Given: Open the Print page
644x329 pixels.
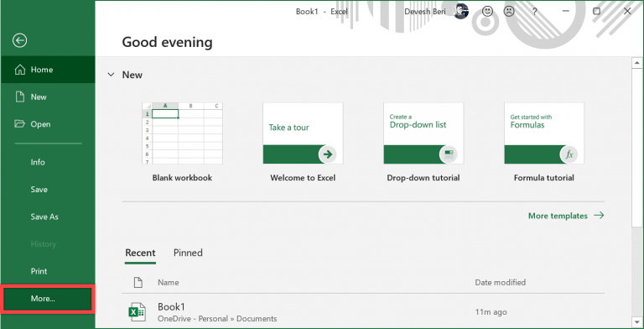Looking at the screenshot, I should click(x=48, y=271).
